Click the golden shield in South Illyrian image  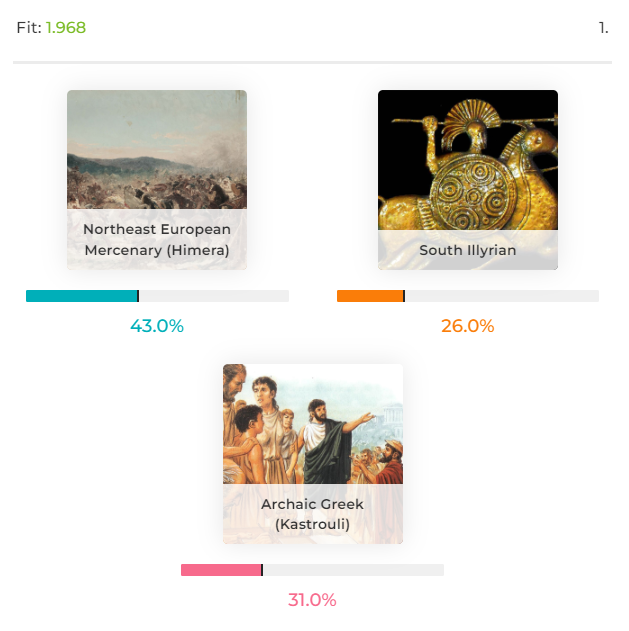[x=473, y=193]
